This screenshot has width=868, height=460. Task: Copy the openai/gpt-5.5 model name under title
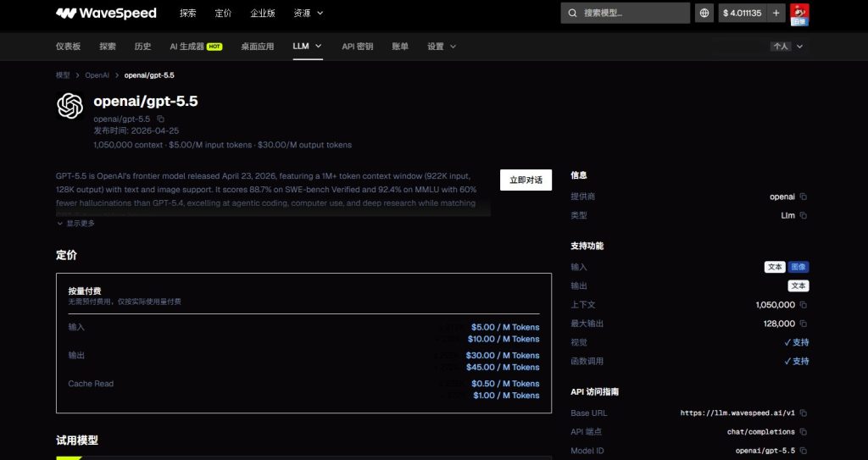(x=160, y=119)
